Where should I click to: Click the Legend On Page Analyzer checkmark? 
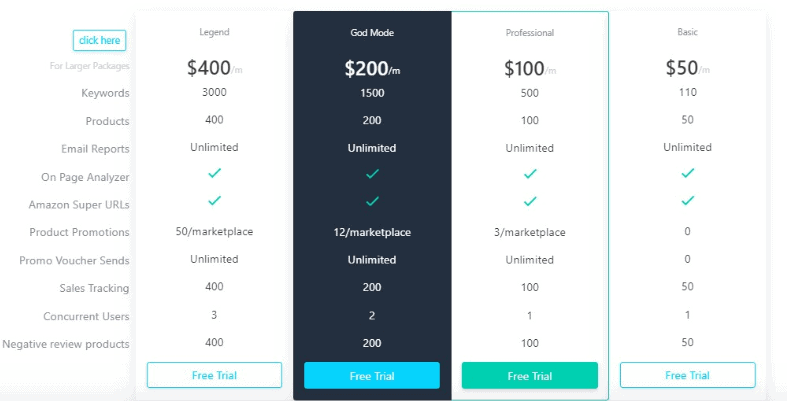click(x=214, y=173)
